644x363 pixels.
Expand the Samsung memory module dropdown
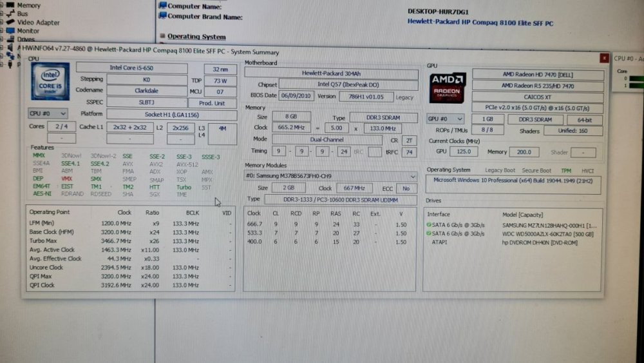coord(412,175)
